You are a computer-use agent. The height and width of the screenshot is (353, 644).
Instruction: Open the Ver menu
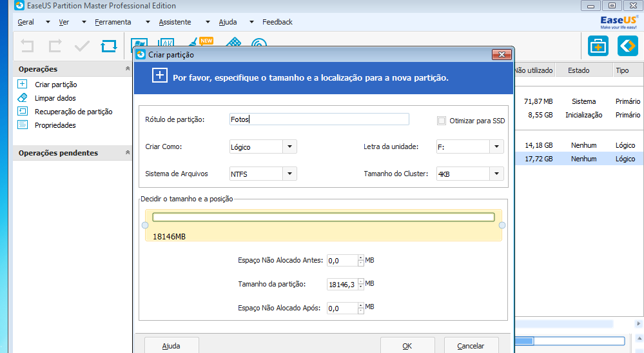tap(64, 22)
